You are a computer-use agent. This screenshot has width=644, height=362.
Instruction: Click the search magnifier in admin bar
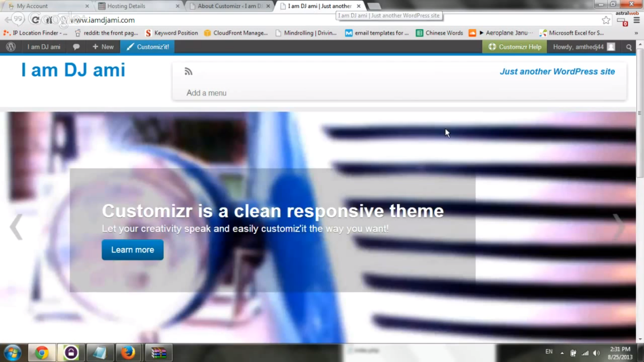coord(629,47)
